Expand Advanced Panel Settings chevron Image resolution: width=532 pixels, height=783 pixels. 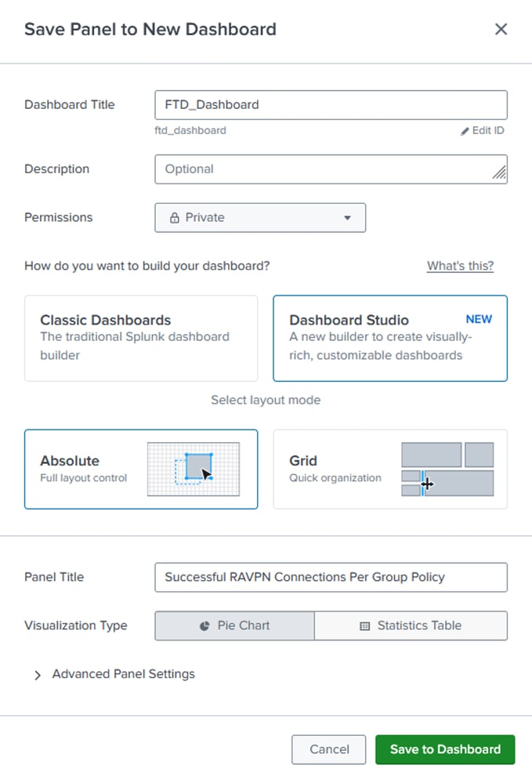coord(38,675)
